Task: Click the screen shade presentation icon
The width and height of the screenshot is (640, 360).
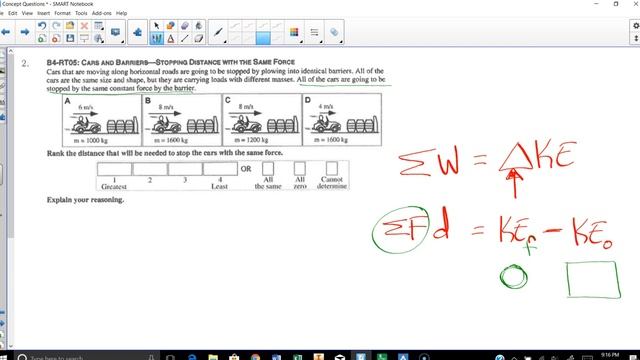Action: 84,38
